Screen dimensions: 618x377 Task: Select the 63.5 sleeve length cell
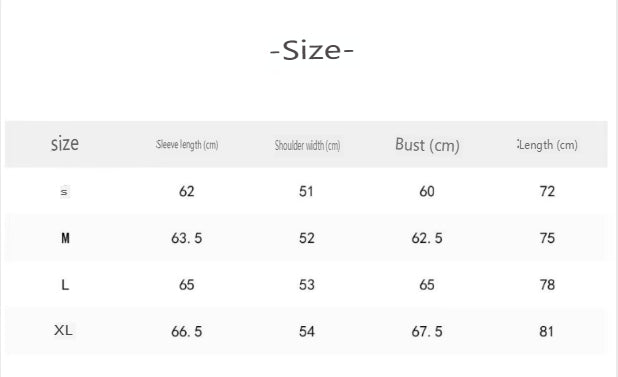(x=186, y=238)
